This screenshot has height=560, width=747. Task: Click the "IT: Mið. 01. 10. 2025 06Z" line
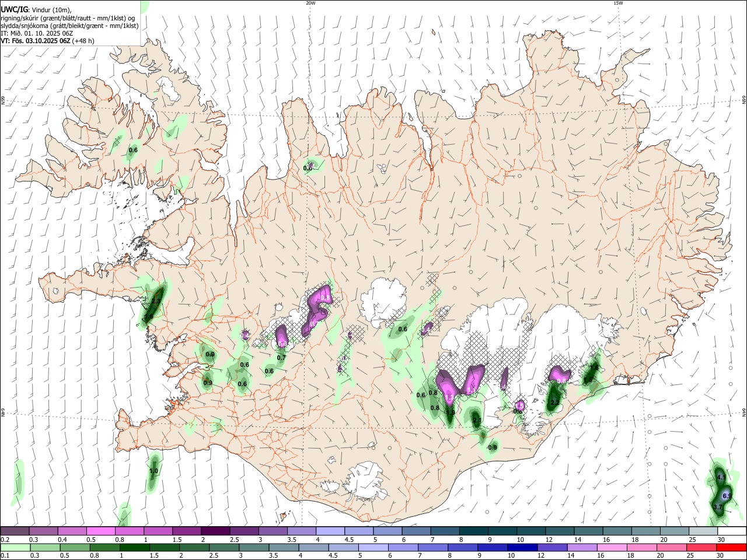pos(37,33)
